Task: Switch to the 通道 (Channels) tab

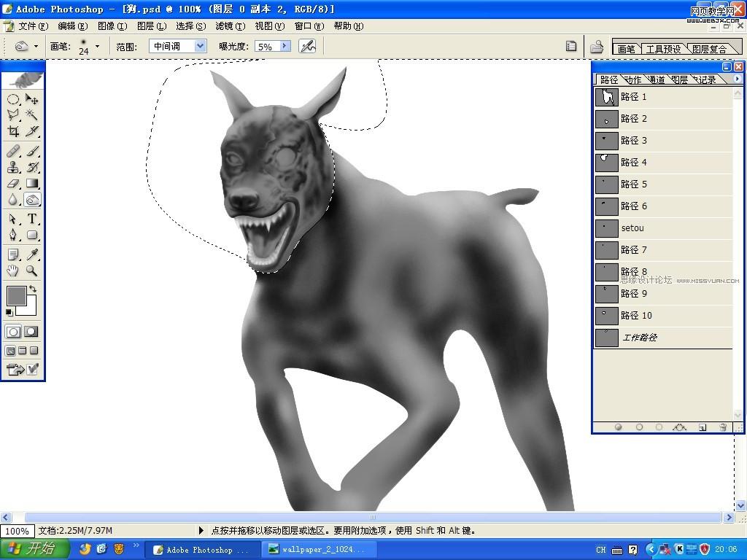Action: click(x=656, y=79)
